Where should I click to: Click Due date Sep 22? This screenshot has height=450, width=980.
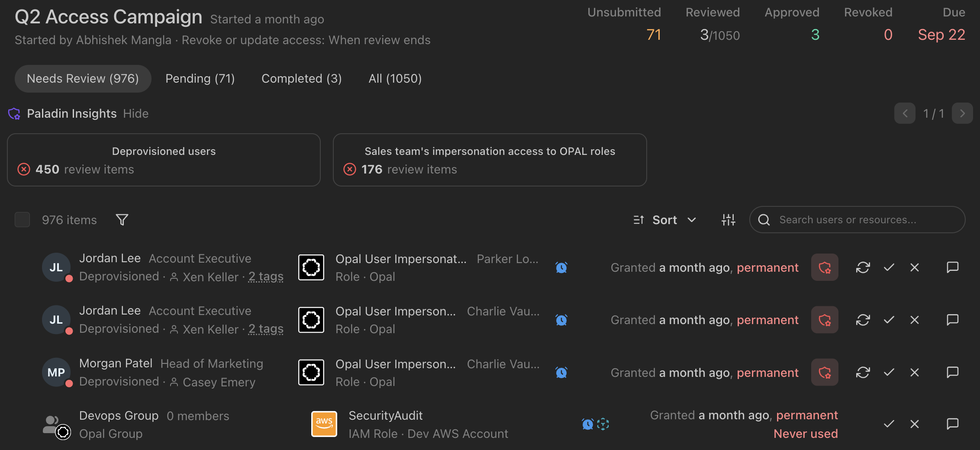click(x=941, y=35)
